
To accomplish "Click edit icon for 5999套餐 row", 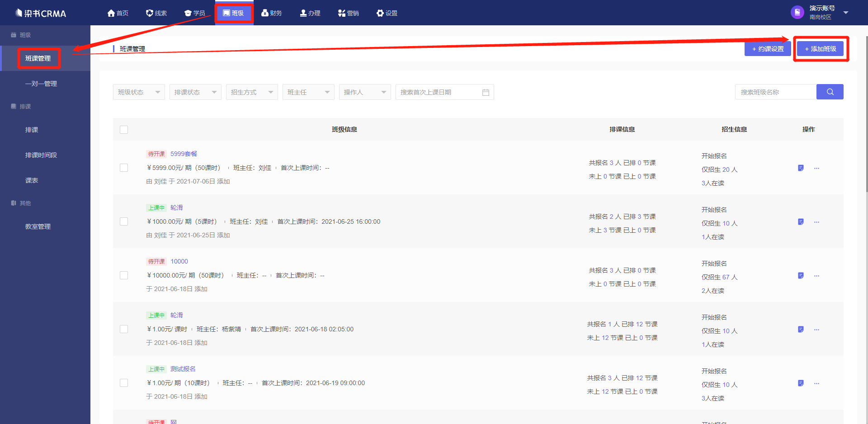I will point(801,168).
